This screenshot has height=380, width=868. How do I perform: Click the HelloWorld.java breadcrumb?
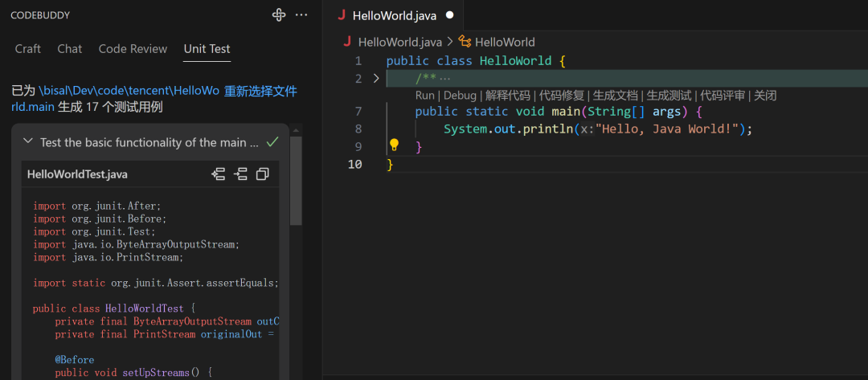click(400, 42)
